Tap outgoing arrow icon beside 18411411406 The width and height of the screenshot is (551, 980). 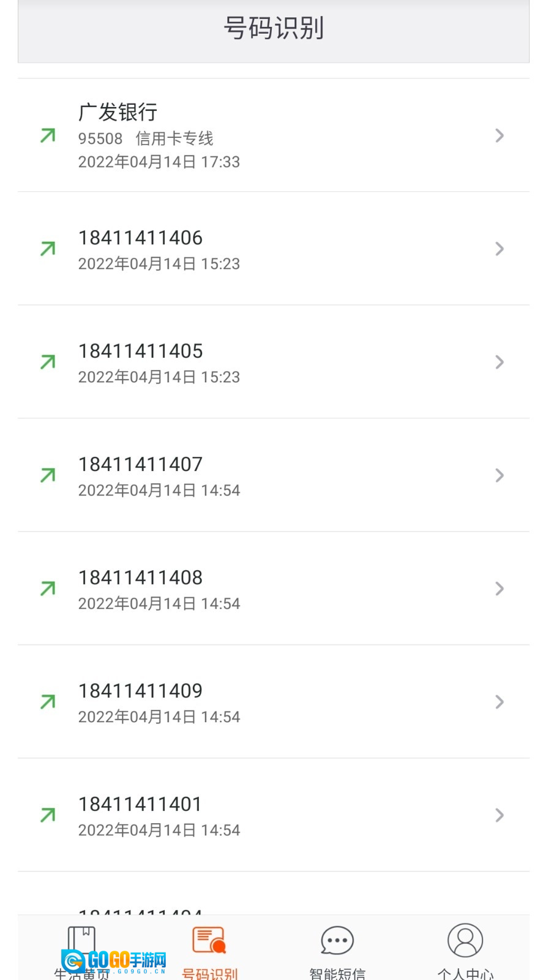48,249
